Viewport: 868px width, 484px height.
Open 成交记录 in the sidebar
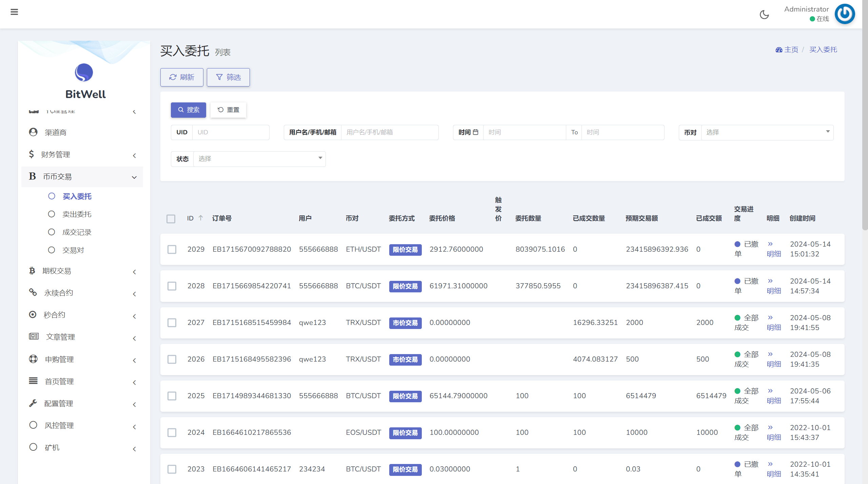tap(77, 232)
